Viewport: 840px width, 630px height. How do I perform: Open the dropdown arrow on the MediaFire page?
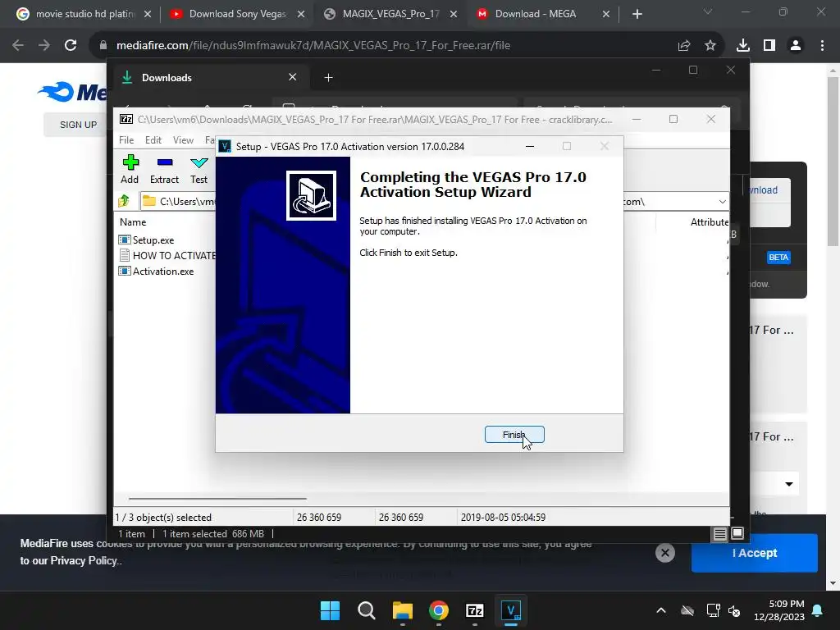coord(788,484)
